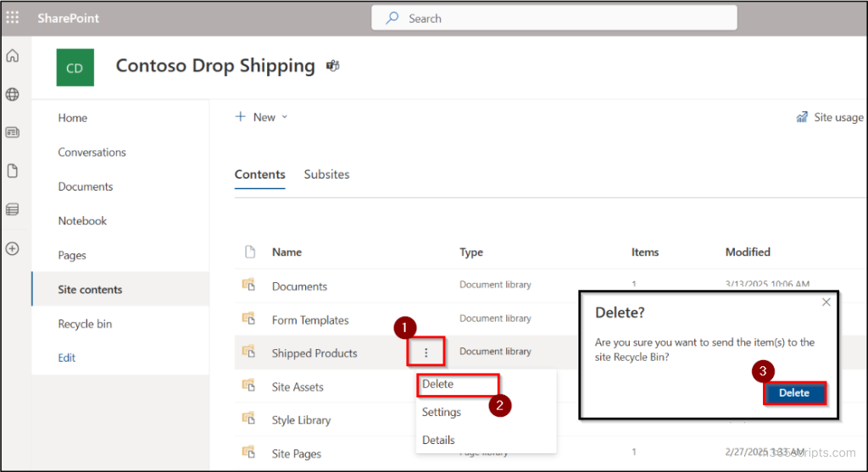Image resolution: width=868 pixels, height=472 pixels.
Task: Open Home in the left navigation
Action: coord(73,118)
